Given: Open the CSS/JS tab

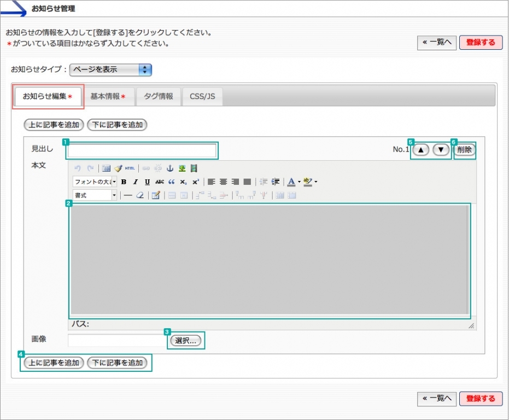Looking at the screenshot, I should [x=203, y=96].
